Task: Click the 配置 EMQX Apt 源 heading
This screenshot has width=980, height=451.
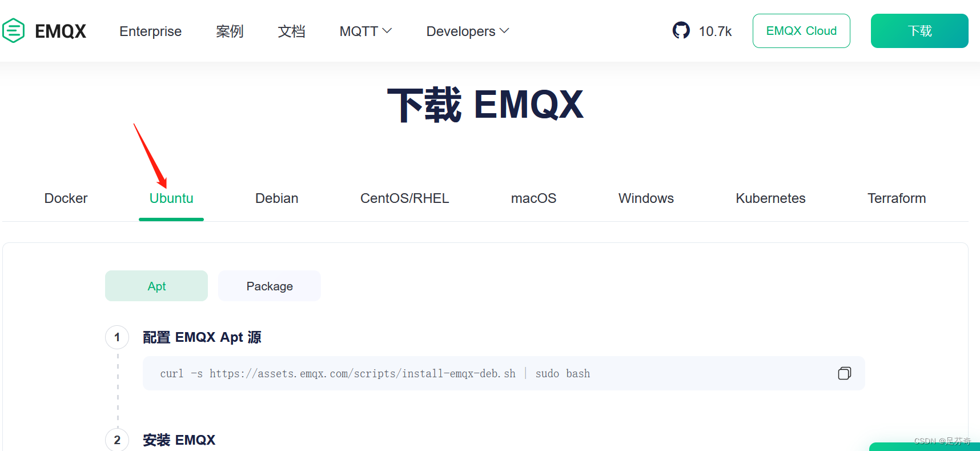Action: pyautogui.click(x=202, y=337)
